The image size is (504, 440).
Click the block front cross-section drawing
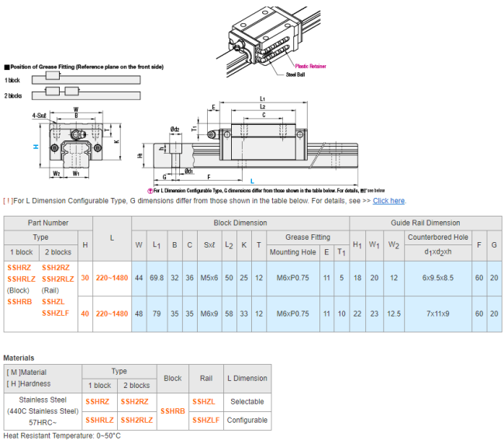tap(76, 145)
